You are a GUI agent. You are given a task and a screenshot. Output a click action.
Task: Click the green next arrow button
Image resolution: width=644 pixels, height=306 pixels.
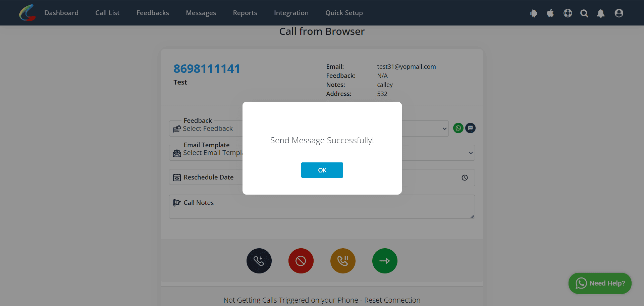tap(385, 261)
